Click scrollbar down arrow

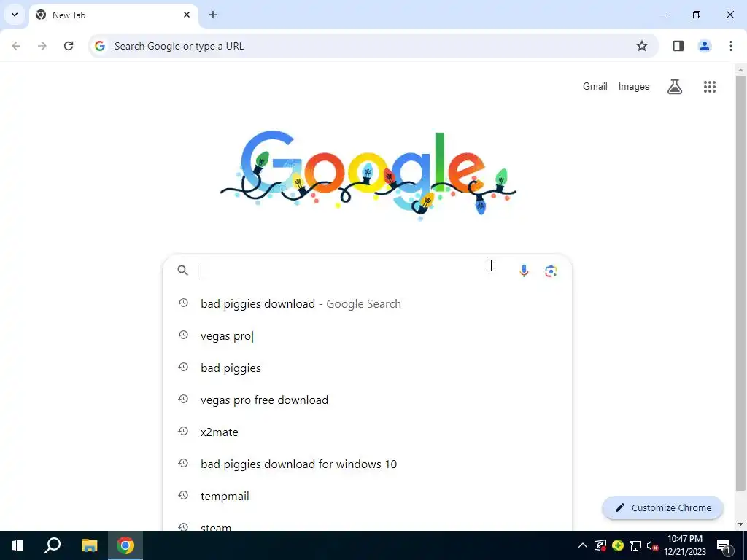point(740,524)
